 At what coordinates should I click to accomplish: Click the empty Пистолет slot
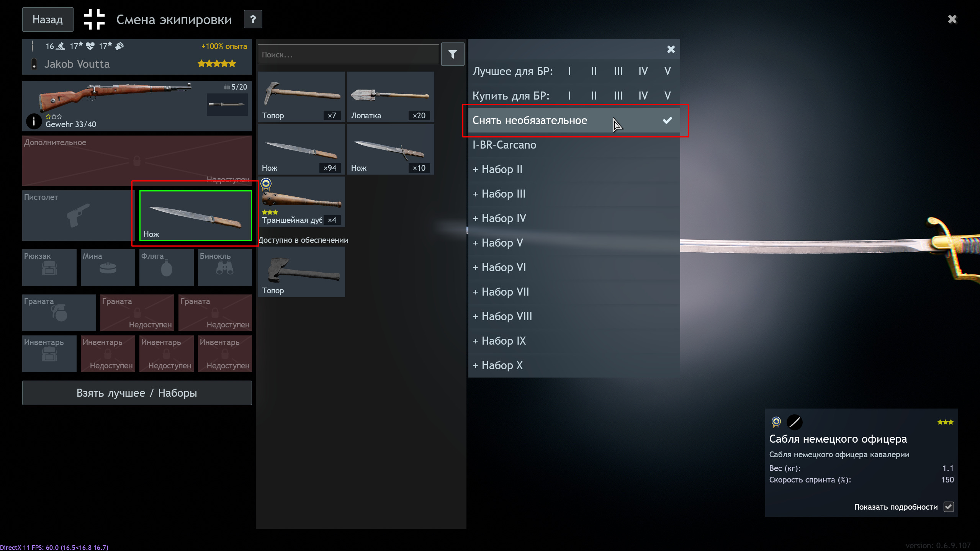pyautogui.click(x=76, y=216)
